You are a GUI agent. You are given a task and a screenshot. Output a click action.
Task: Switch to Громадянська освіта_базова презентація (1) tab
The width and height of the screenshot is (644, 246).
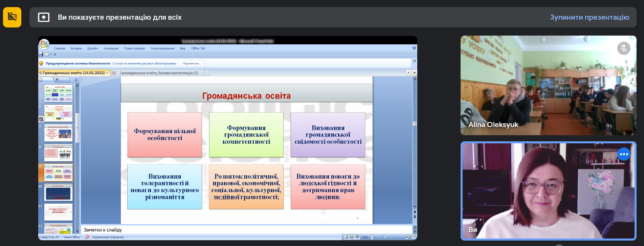point(159,73)
